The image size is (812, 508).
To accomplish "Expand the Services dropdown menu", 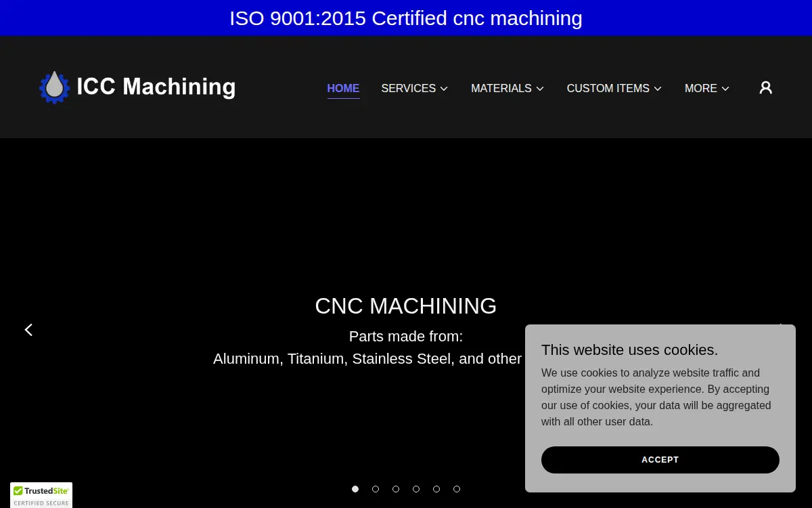I will (x=415, y=88).
